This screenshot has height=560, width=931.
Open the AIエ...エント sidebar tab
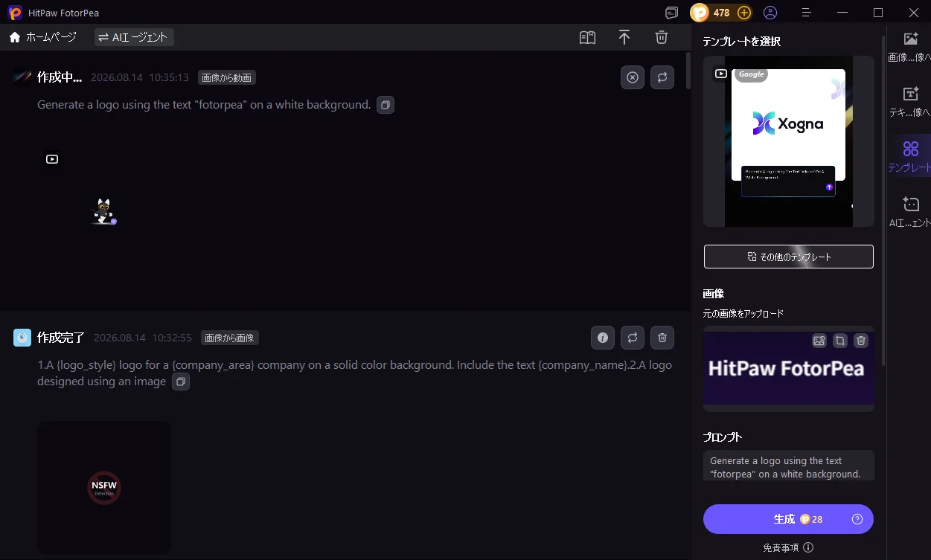(x=910, y=212)
